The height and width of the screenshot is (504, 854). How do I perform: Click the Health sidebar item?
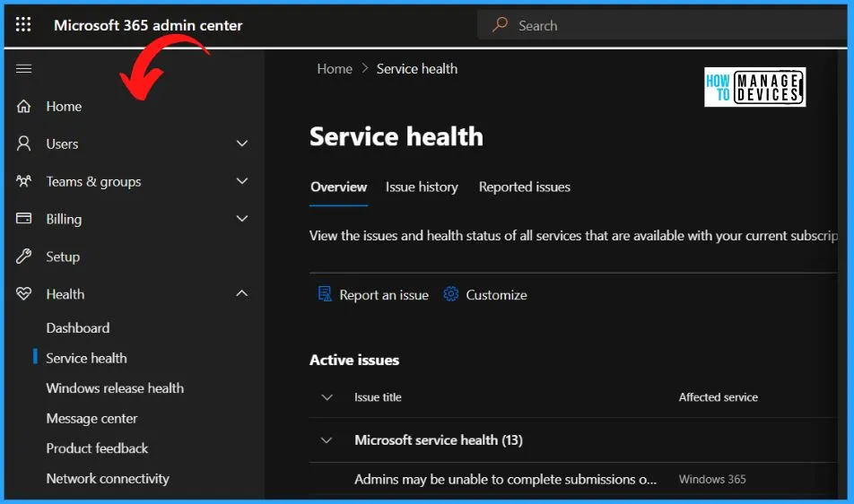pos(65,294)
